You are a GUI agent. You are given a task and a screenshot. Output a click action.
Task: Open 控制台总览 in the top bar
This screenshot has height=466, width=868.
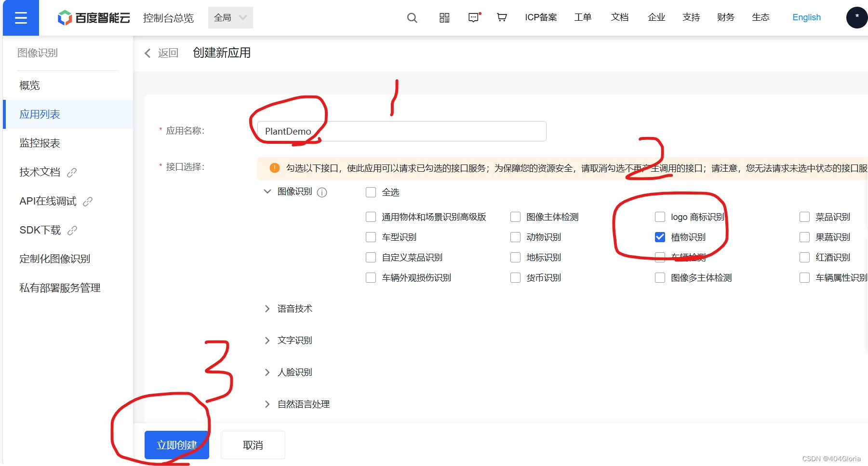(x=168, y=18)
